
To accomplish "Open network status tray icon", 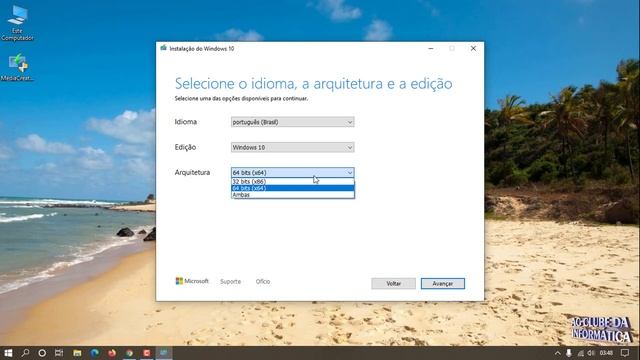I will tap(580, 353).
